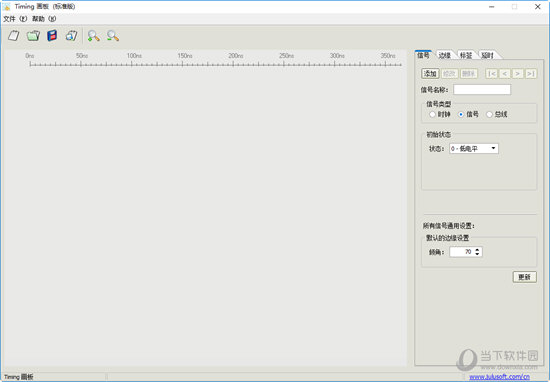The width and height of the screenshot is (550, 382).
Task: Click the export image toolbar icon
Action: pos(71,35)
